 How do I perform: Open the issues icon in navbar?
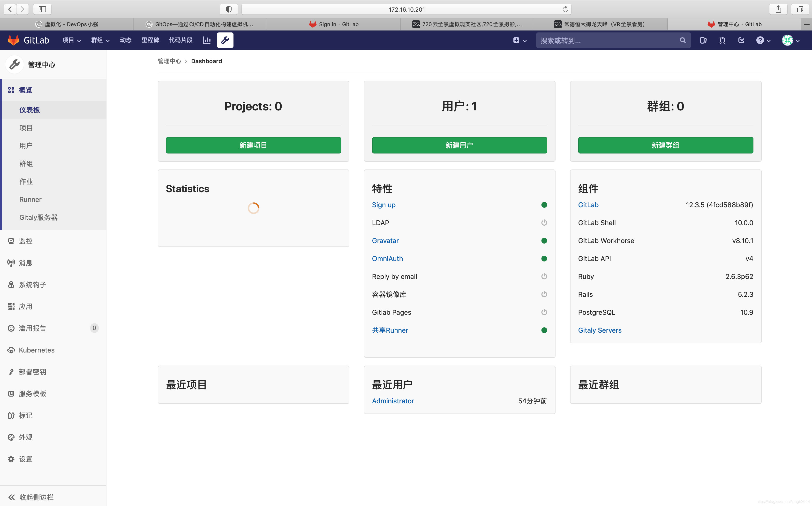[703, 40]
